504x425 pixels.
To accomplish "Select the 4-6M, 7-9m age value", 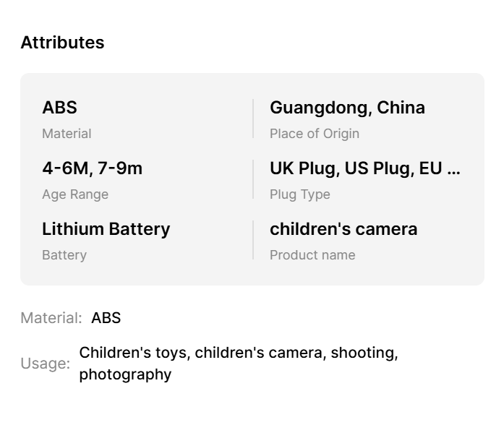I will pyautogui.click(x=92, y=168).
